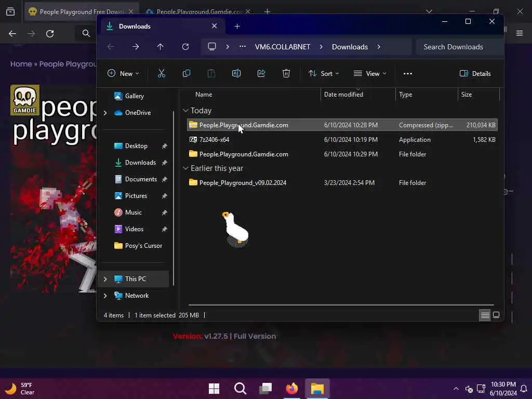The width and height of the screenshot is (532, 399).
Task: Open Windows Start button on taskbar
Action: pos(214,389)
